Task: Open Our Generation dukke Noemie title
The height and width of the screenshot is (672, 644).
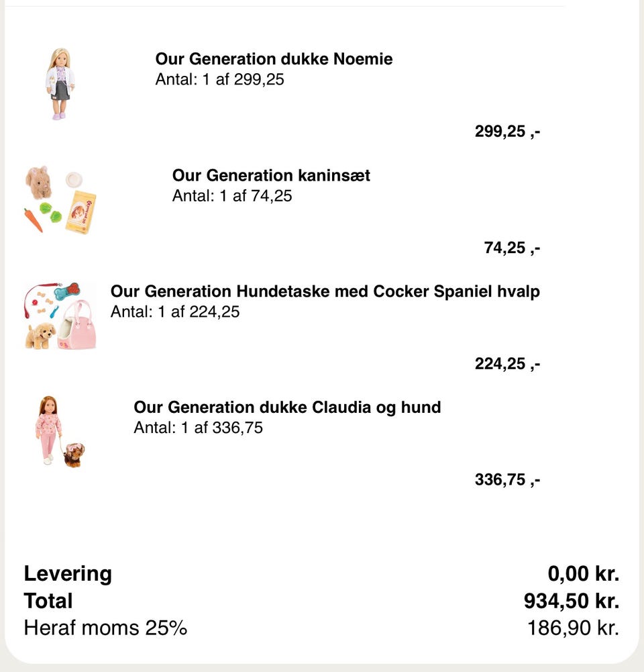Action: (x=274, y=59)
